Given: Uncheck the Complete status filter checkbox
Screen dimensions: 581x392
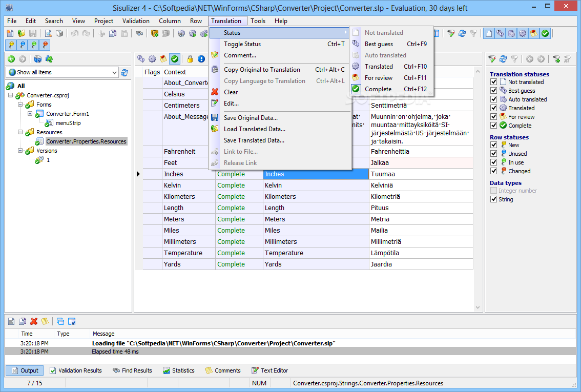Looking at the screenshot, I should 493,125.
